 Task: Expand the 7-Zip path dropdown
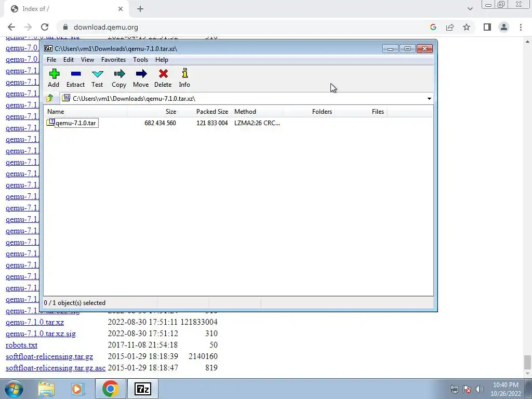[x=429, y=98]
